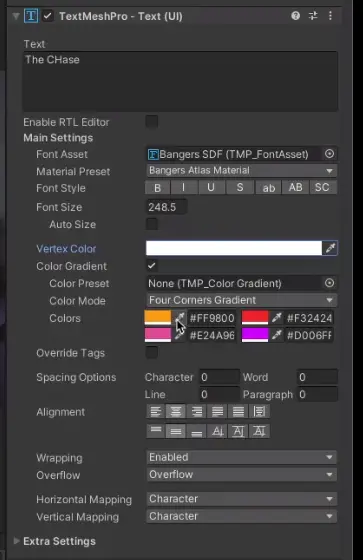Open the Overflow dropdown
The image size is (363, 560).
coord(242,475)
